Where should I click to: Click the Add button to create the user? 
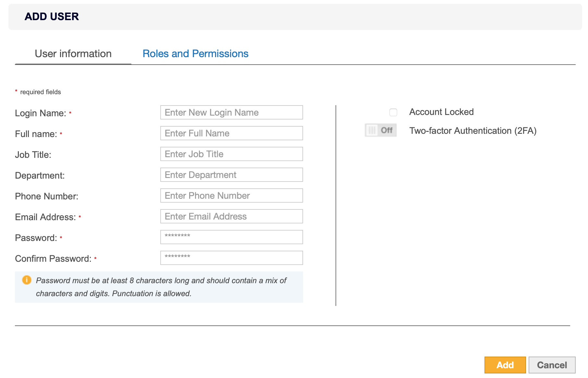point(505,365)
